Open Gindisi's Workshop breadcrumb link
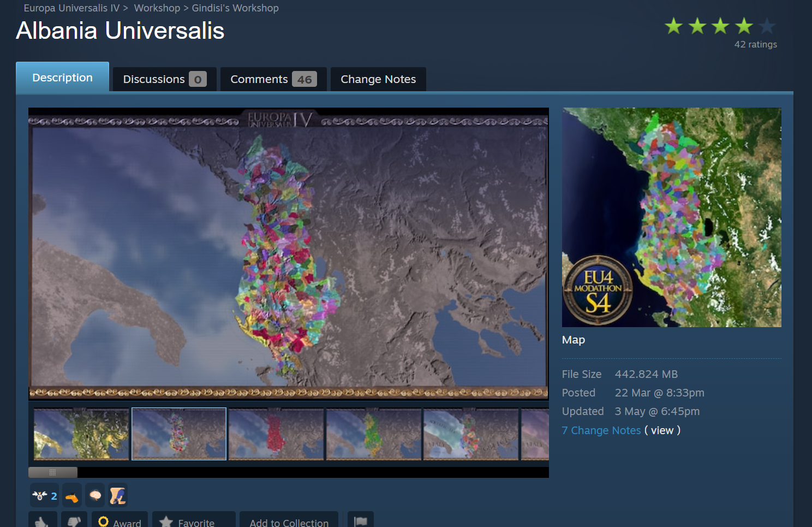The image size is (812, 527). click(235, 8)
